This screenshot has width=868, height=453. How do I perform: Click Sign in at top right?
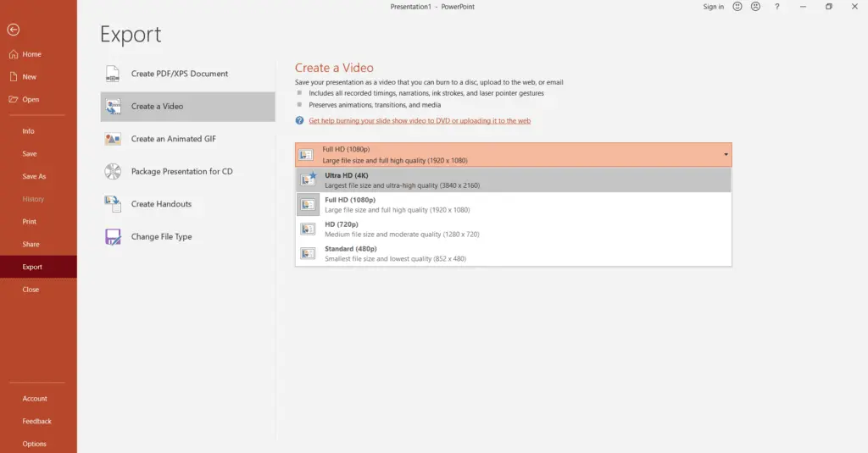point(713,7)
